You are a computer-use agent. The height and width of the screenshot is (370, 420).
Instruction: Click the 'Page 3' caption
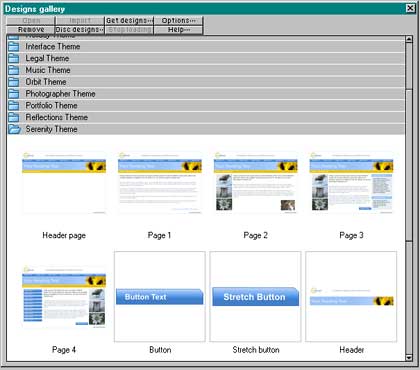[x=351, y=235]
